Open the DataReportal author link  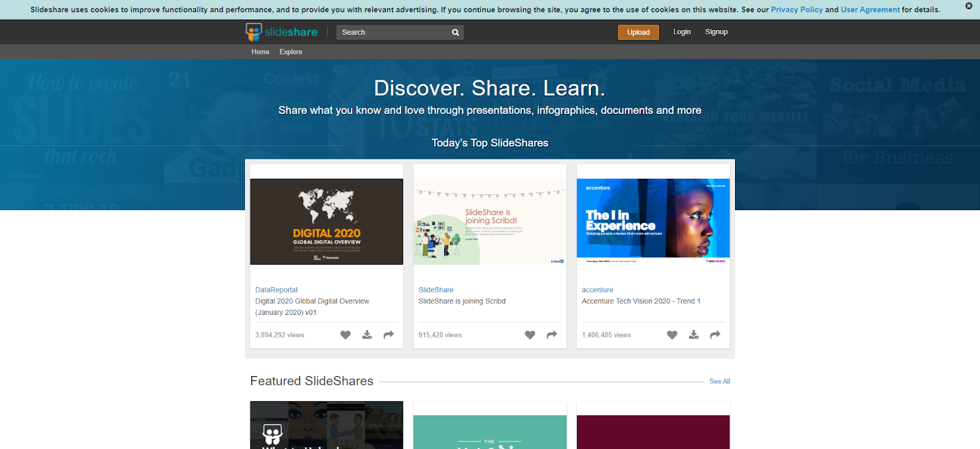pos(276,290)
